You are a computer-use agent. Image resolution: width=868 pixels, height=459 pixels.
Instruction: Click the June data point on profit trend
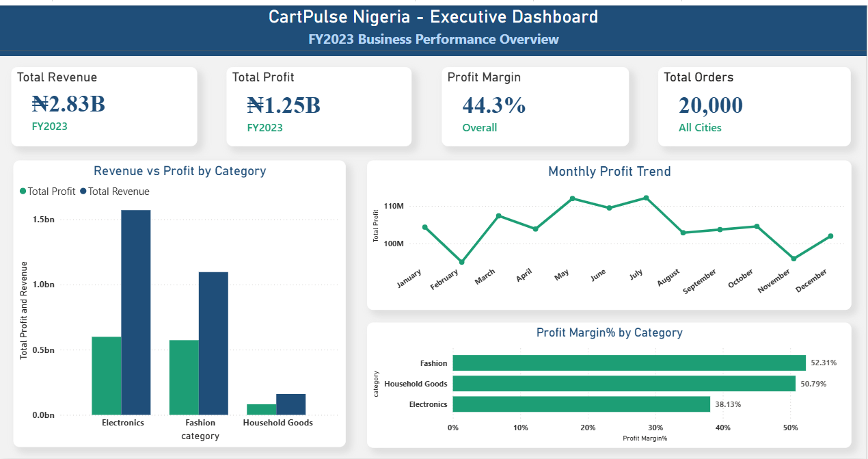[609, 208]
